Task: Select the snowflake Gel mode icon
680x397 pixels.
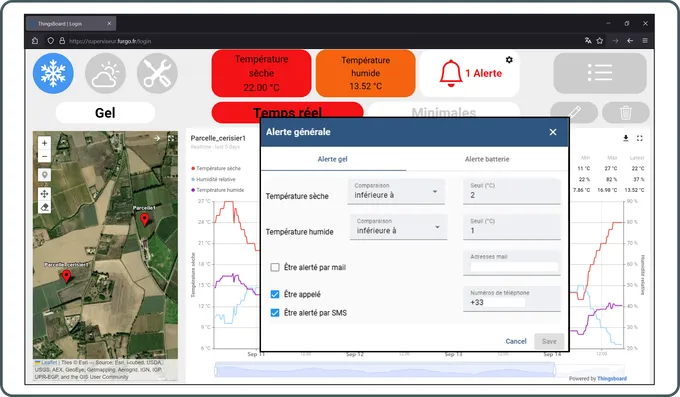Action: tap(53, 73)
